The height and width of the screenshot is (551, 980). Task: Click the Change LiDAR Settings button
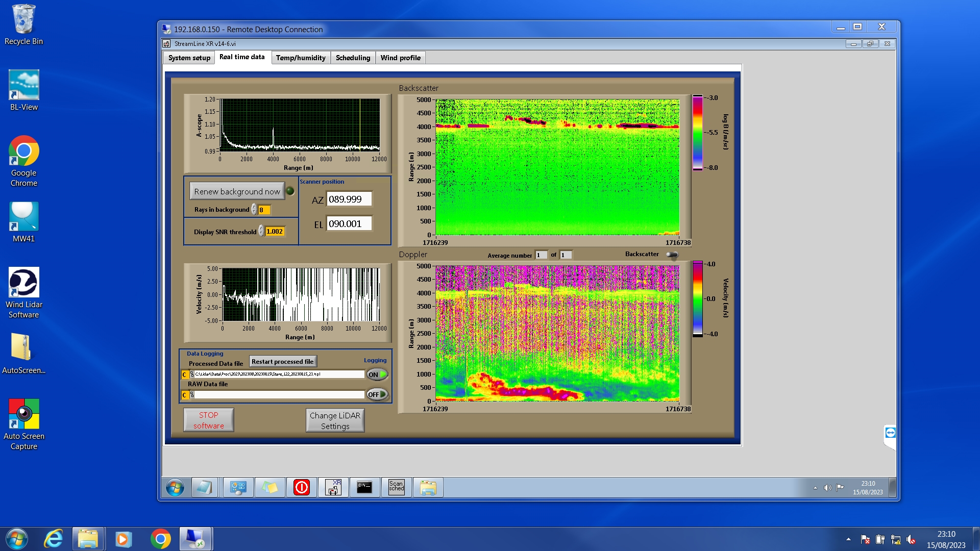(335, 420)
